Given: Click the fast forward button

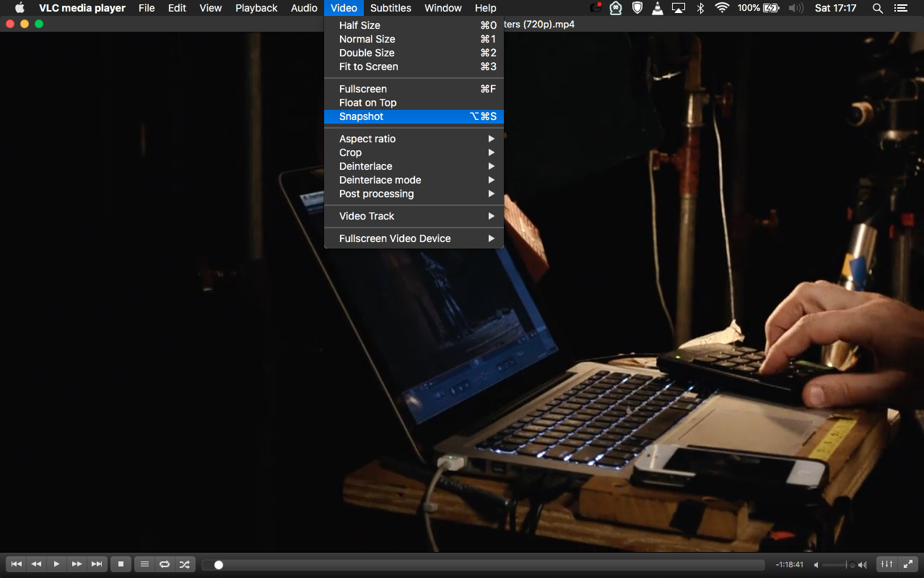Looking at the screenshot, I should 77,564.
